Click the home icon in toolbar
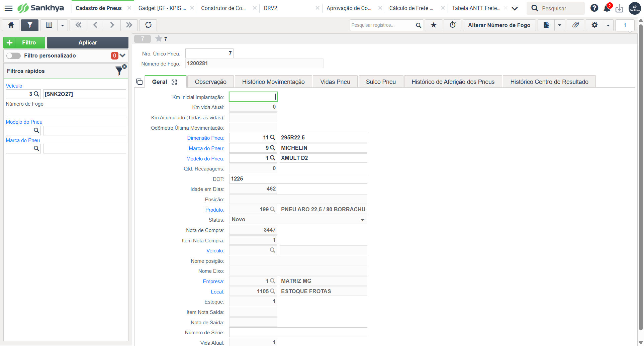The image size is (644, 346). [x=11, y=25]
